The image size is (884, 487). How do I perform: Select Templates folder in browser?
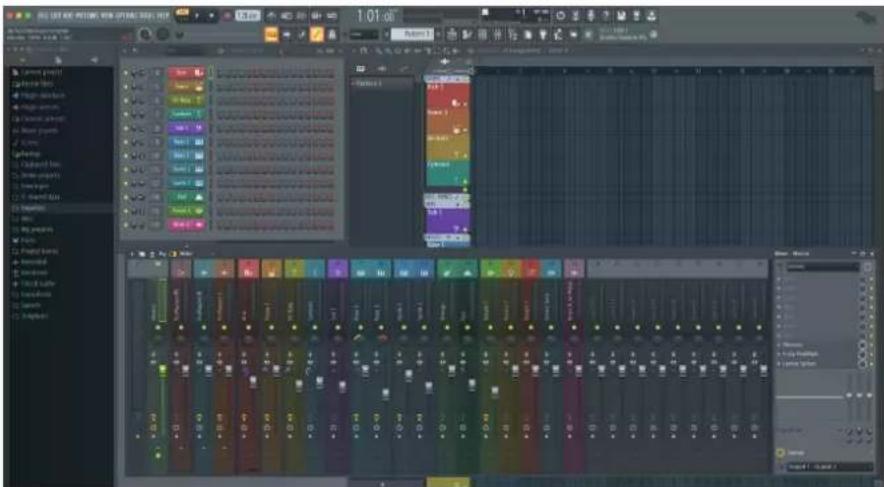30,316
